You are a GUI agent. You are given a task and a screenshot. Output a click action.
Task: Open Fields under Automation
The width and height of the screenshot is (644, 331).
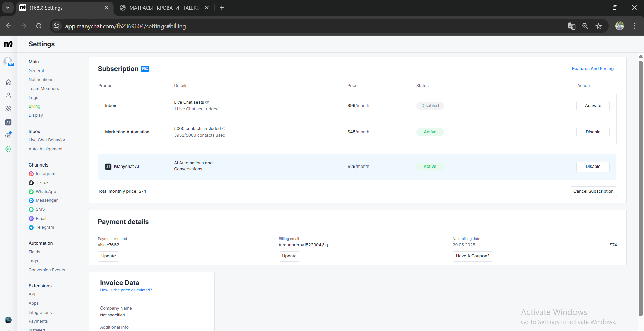pos(34,252)
